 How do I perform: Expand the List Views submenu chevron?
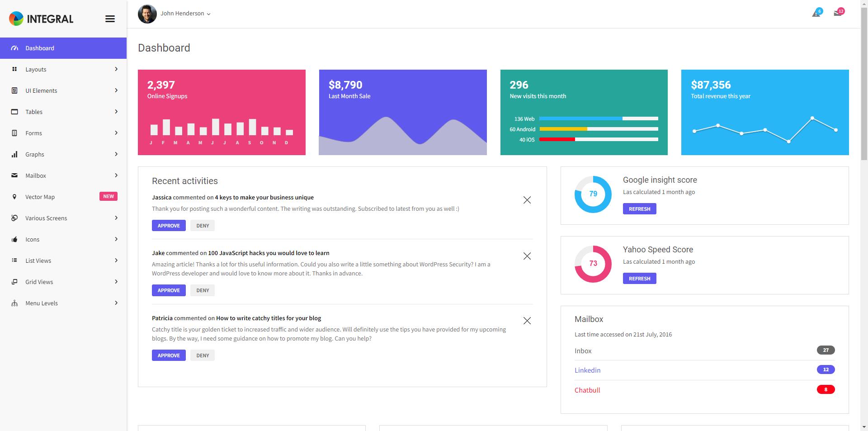click(116, 260)
